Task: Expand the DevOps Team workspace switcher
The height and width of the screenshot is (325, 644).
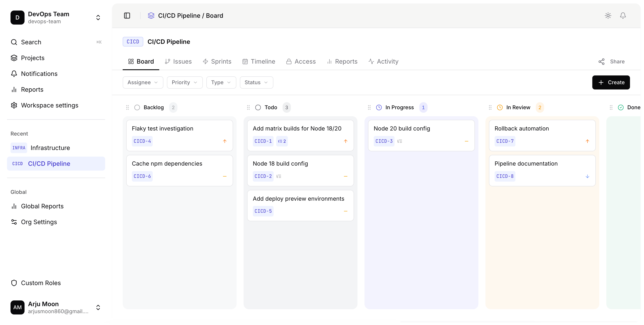Action: [98, 18]
